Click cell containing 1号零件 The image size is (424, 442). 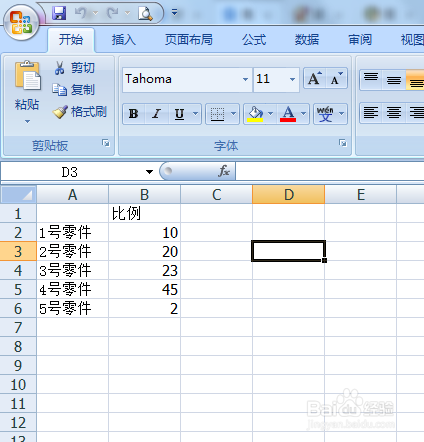tap(72, 232)
